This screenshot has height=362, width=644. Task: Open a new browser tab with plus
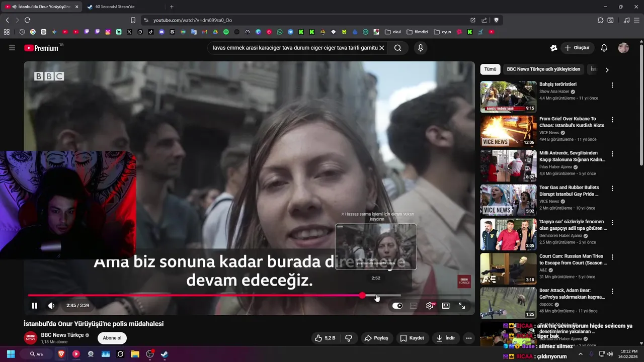172,7
